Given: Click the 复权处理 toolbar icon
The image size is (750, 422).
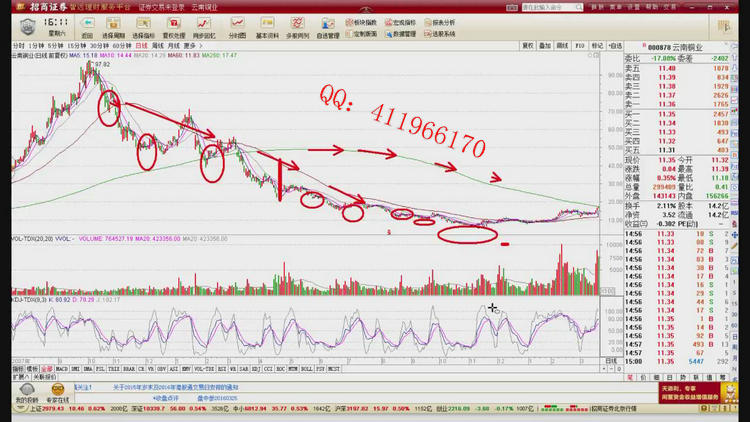Looking at the screenshot, I should coord(173,23).
